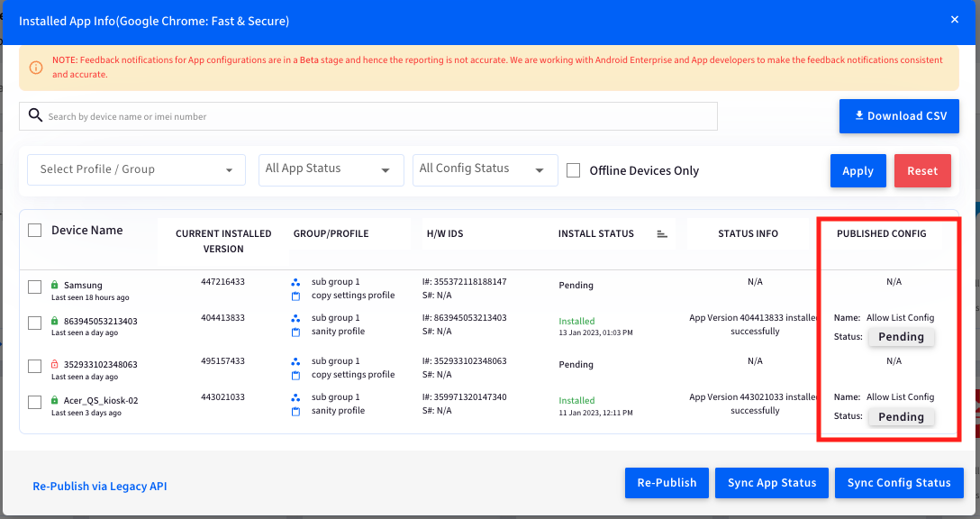The width and height of the screenshot is (980, 519).
Task: Click the Published Config column header
Action: point(882,233)
